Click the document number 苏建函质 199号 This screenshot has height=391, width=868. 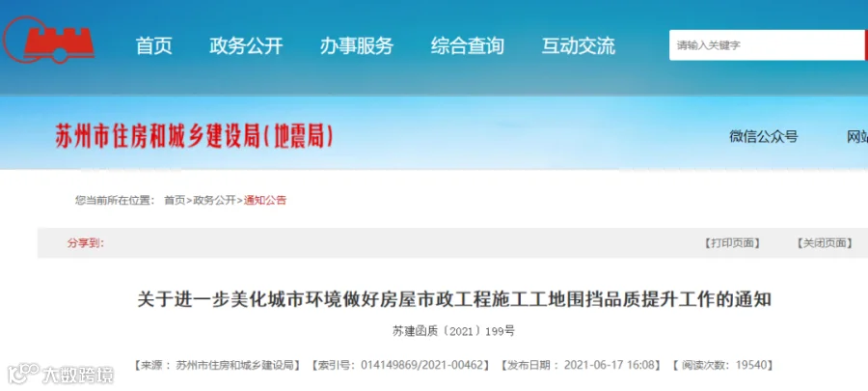[x=453, y=332]
